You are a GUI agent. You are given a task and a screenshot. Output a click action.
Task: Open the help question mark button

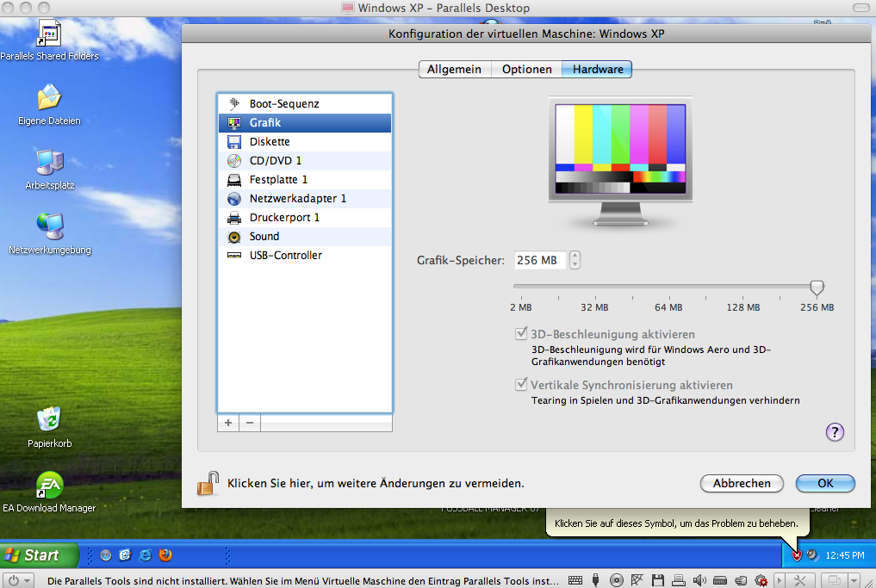(835, 431)
